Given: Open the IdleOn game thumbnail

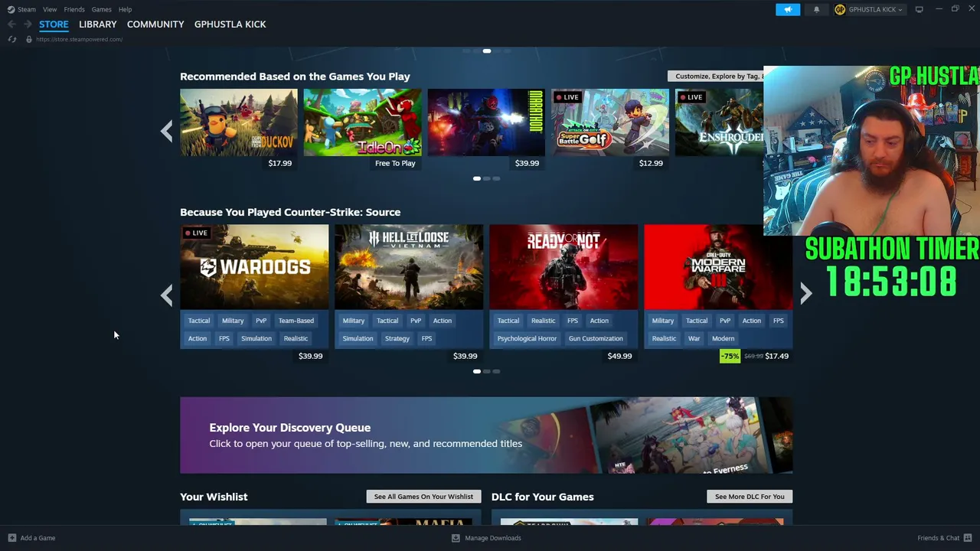Looking at the screenshot, I should pos(362,122).
